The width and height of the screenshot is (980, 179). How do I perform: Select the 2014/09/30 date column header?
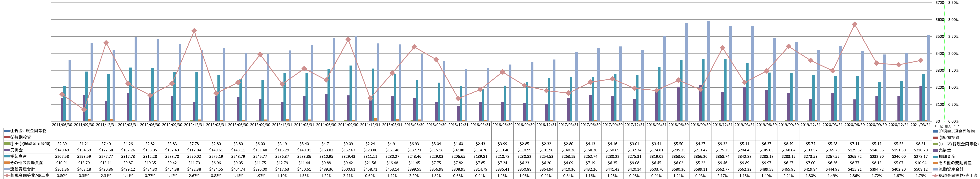pos(348,125)
